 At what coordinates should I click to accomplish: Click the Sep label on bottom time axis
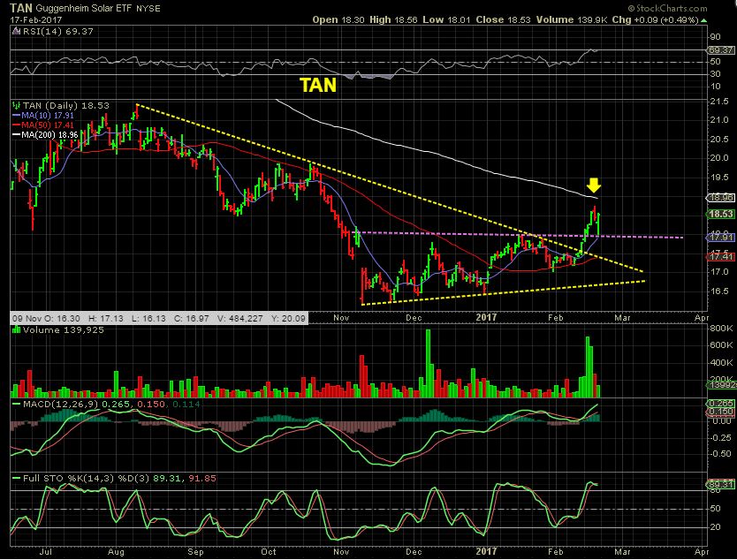coord(195,551)
